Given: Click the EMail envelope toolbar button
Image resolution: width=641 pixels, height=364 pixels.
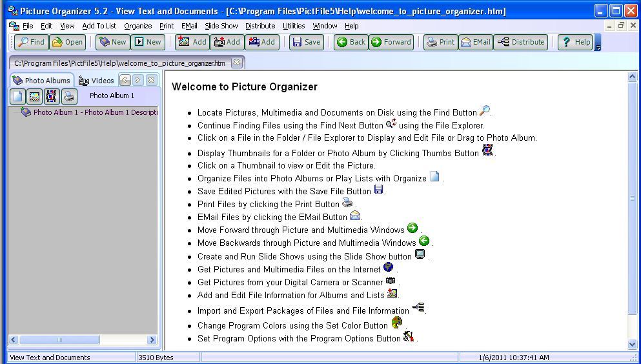Looking at the screenshot, I should [476, 42].
